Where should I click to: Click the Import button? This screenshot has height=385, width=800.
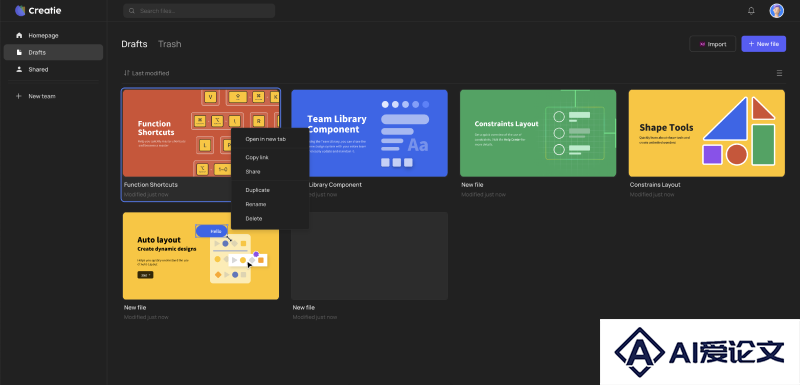[712, 44]
